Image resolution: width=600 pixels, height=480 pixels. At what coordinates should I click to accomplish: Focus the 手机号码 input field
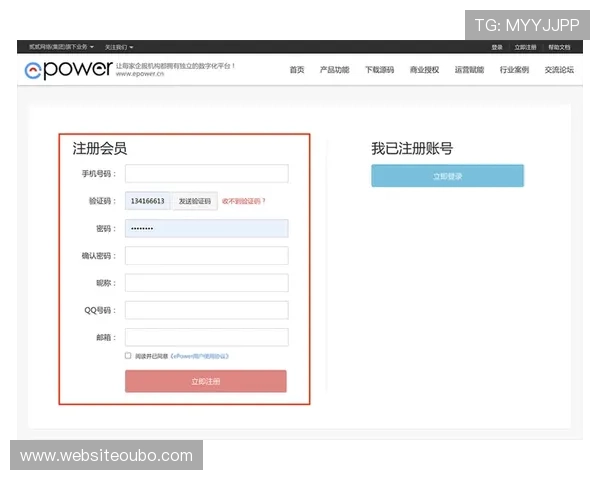(x=207, y=173)
